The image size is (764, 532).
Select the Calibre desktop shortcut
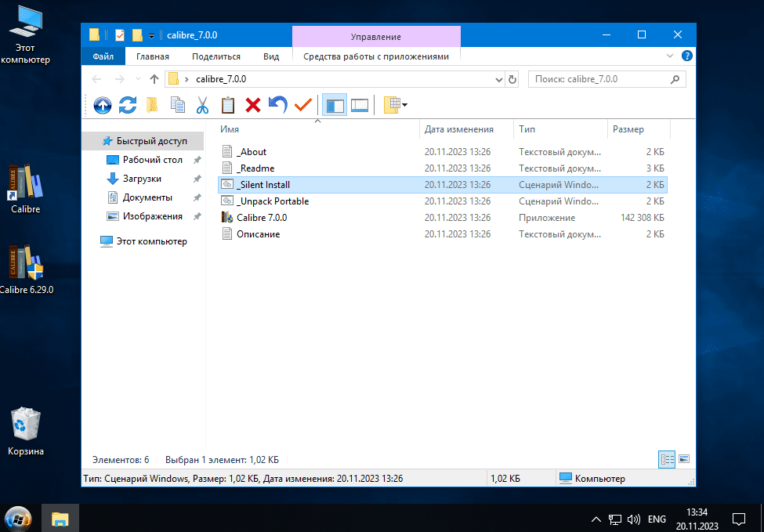tap(26, 189)
